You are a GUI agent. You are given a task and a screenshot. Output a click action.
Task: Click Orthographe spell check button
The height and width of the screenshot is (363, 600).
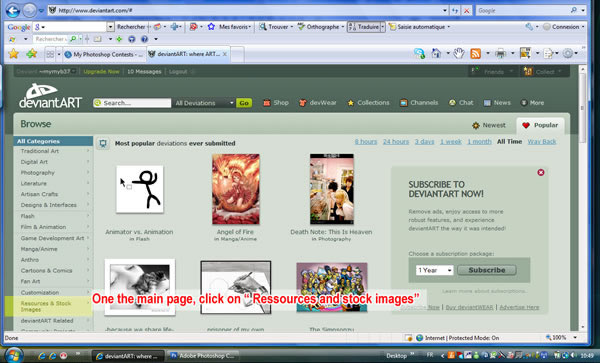321,27
